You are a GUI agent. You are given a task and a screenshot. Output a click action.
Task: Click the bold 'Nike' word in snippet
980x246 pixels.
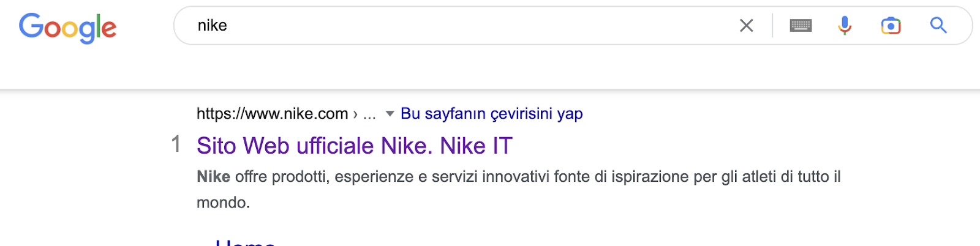point(213,177)
